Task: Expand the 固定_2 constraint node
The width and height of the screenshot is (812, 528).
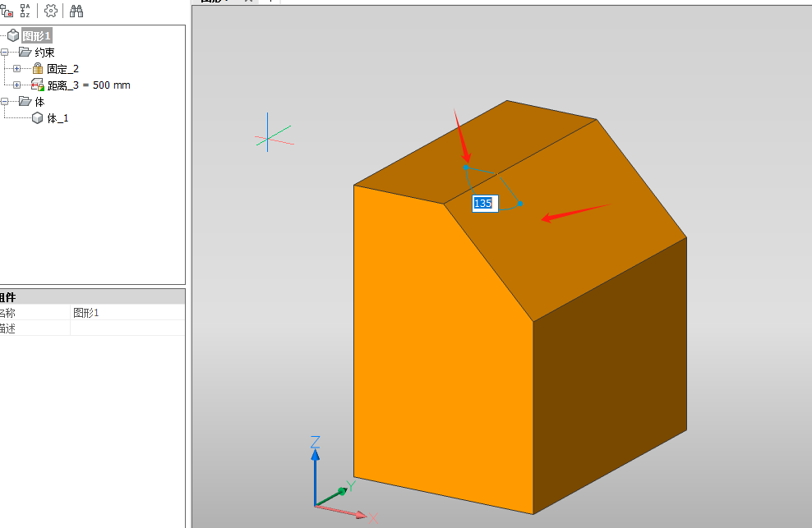Action: coord(16,68)
